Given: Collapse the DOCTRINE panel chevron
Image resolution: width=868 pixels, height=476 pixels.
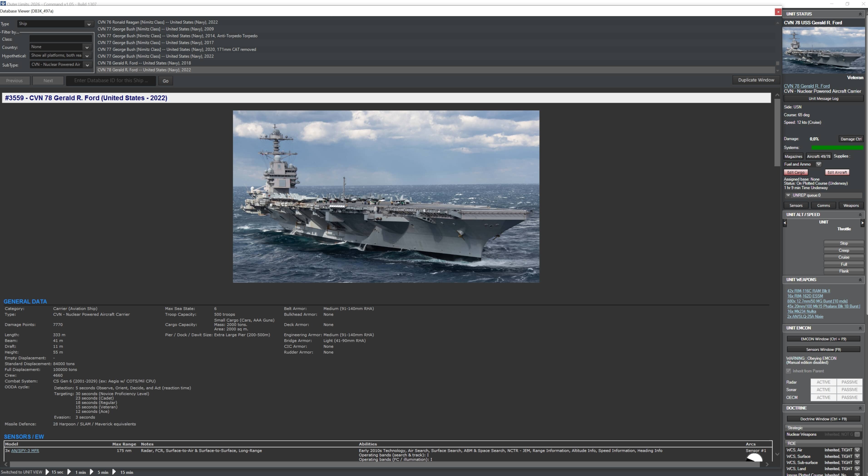Looking at the screenshot, I should click(860, 408).
